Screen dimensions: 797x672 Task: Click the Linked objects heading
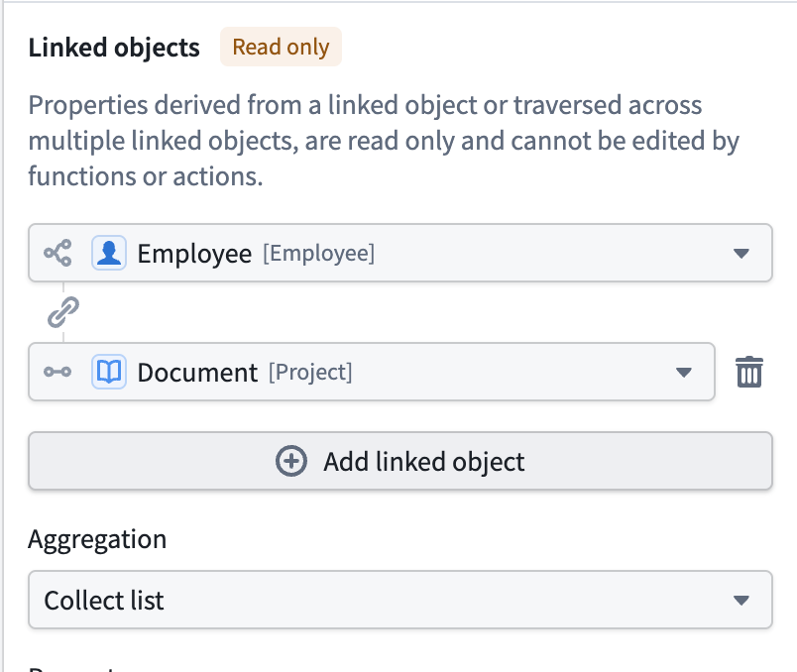click(x=114, y=48)
